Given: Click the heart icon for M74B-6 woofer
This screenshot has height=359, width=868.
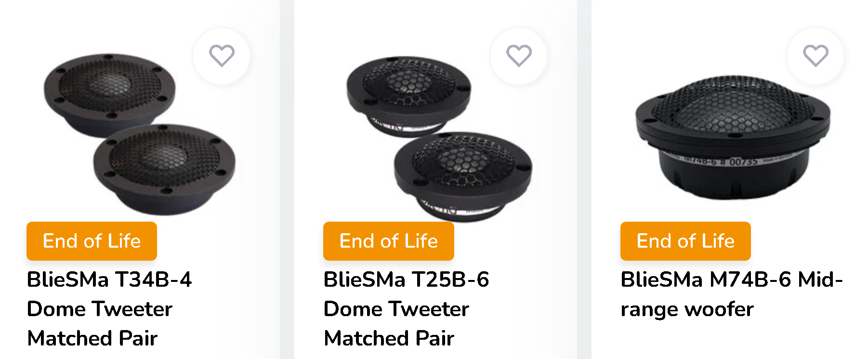Looking at the screenshot, I should pos(815,56).
